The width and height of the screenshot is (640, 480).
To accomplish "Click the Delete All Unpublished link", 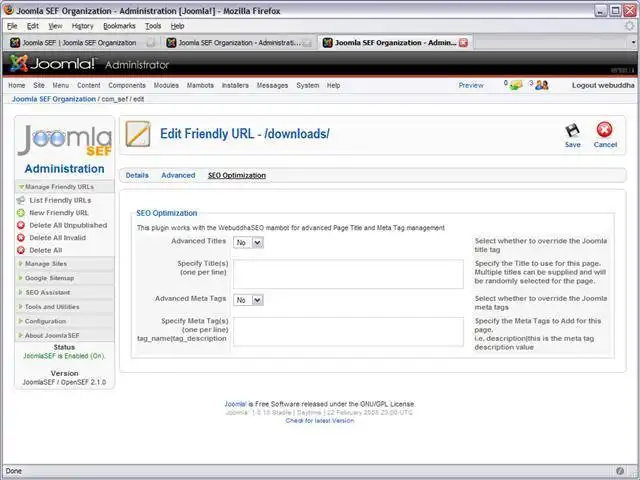I will [x=68, y=225].
